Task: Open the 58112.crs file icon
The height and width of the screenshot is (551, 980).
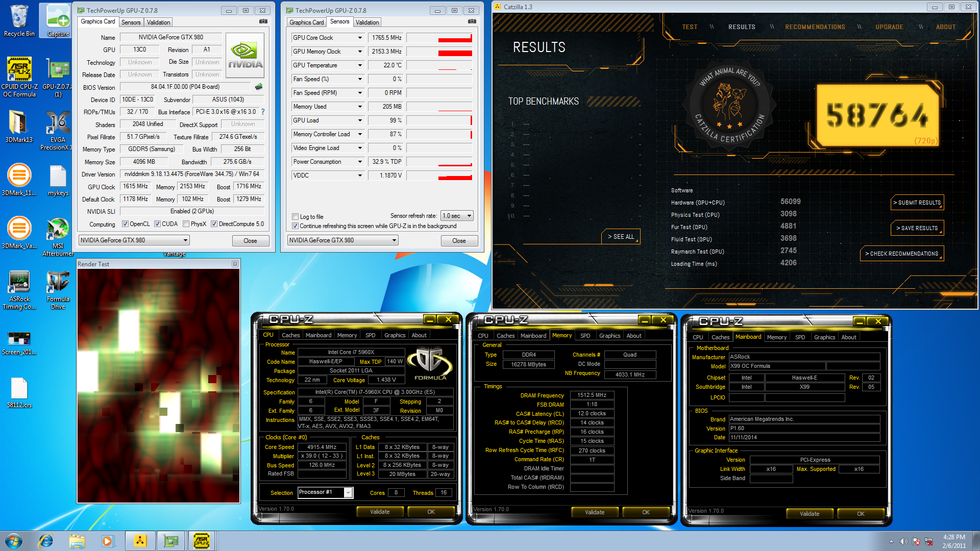Action: coord(19,392)
